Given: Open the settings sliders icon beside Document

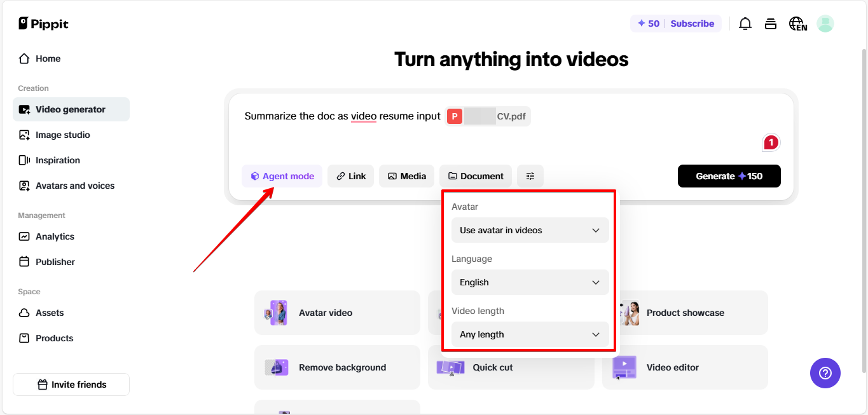Looking at the screenshot, I should (x=530, y=176).
